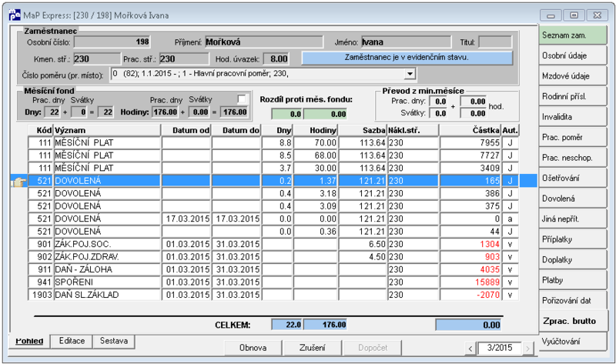This screenshot has height=364, width=616.
Task: Select the DAŇ - ZÁLOHA row
Action: [273, 270]
